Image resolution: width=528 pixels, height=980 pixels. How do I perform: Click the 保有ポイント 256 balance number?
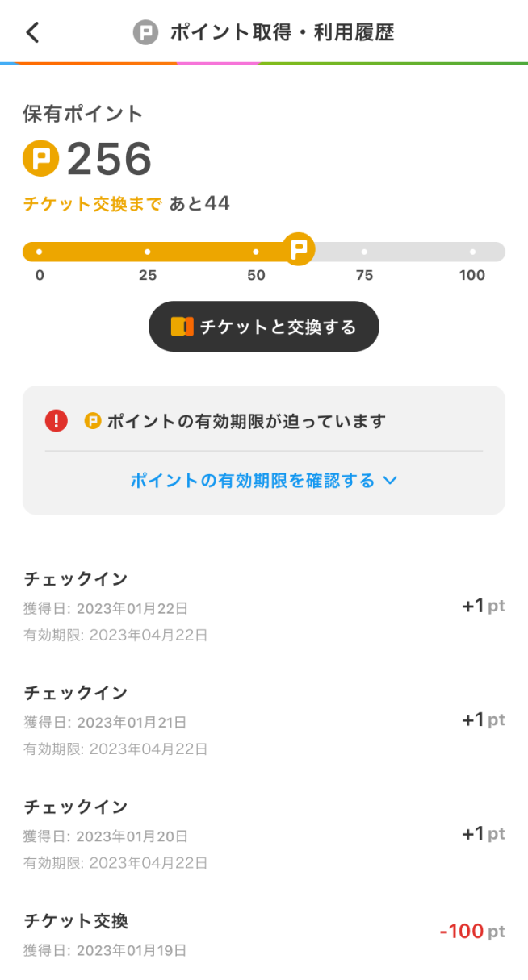coord(109,159)
